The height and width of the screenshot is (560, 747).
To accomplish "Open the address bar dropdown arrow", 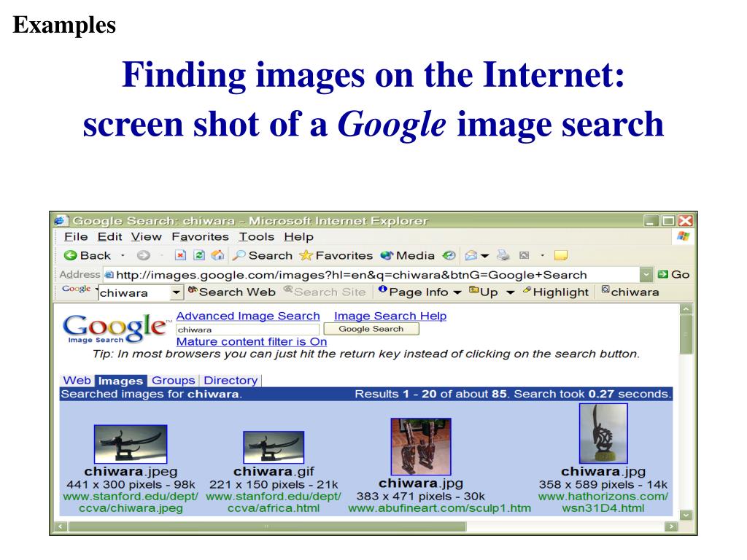I will pyautogui.click(x=646, y=274).
